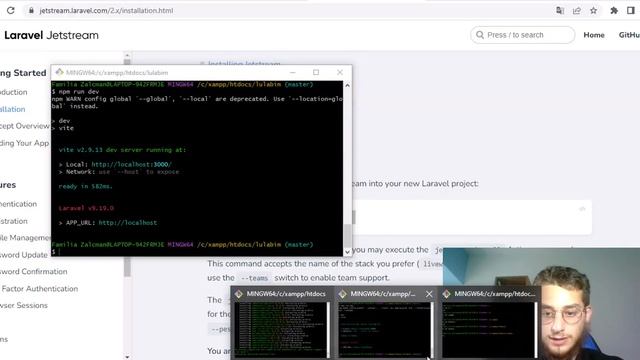
Task: Click the search magnifier icon
Action: coord(480,35)
